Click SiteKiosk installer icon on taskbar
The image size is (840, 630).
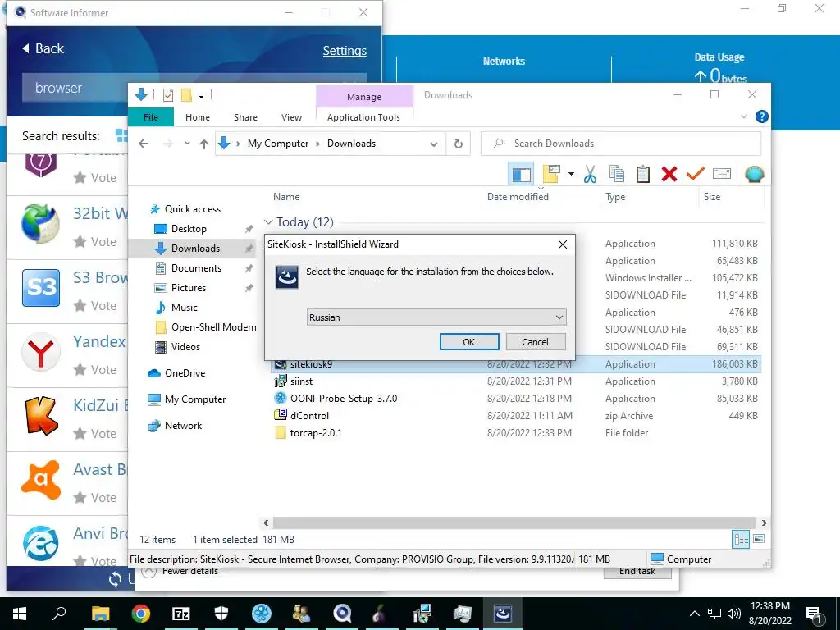[x=503, y=614]
